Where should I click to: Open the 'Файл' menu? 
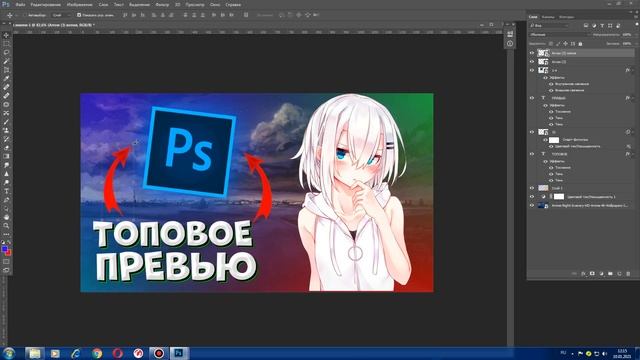click(20, 4)
